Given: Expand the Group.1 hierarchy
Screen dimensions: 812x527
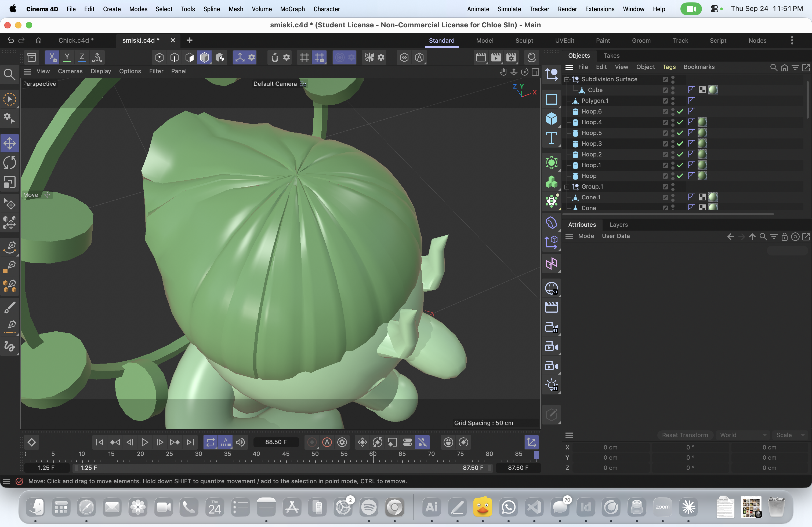Looking at the screenshot, I should click(x=567, y=187).
